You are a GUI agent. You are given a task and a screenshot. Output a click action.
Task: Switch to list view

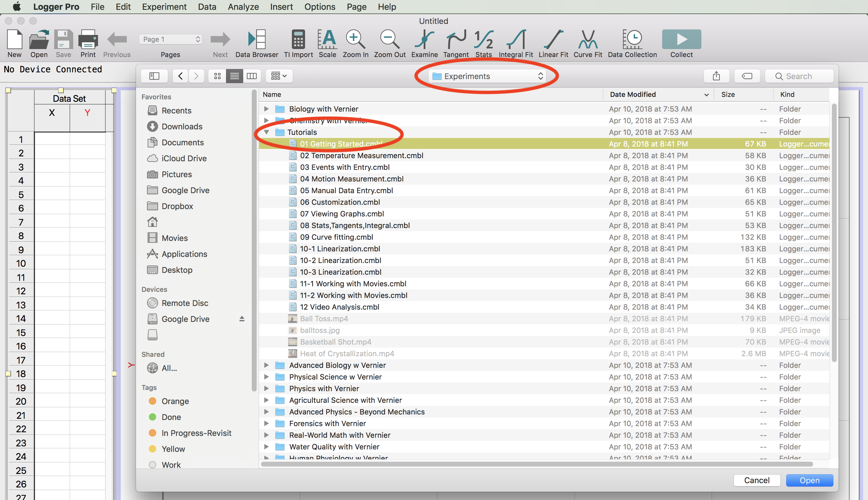coord(235,76)
